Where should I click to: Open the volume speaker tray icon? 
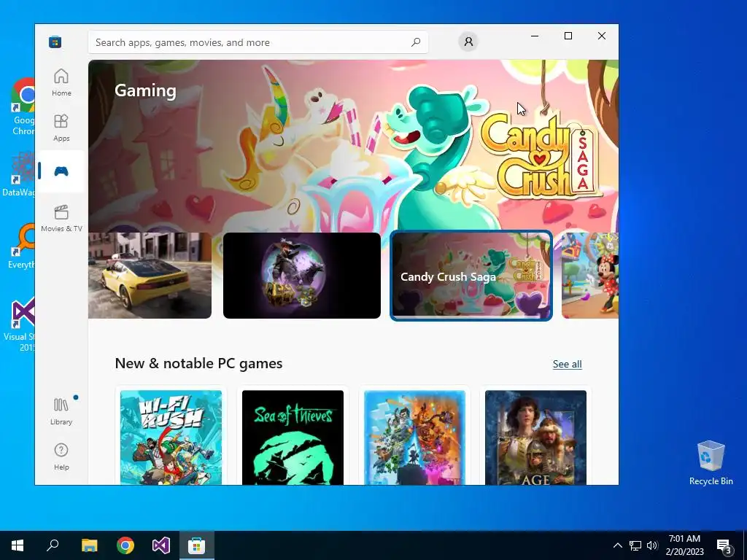(x=652, y=545)
